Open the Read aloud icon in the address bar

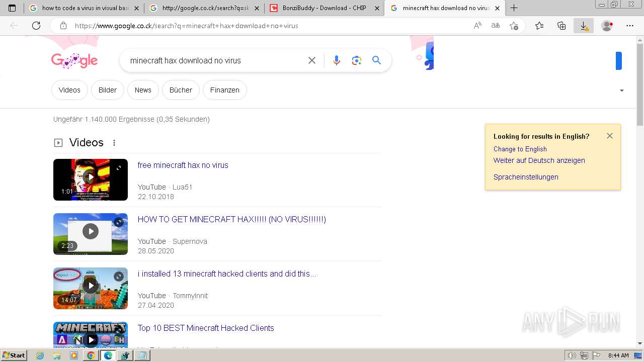click(477, 26)
